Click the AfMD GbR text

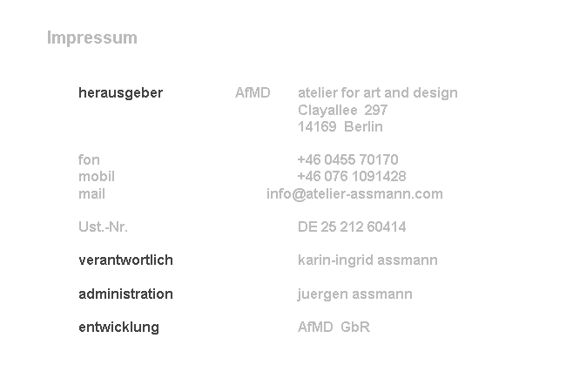pyautogui.click(x=334, y=327)
